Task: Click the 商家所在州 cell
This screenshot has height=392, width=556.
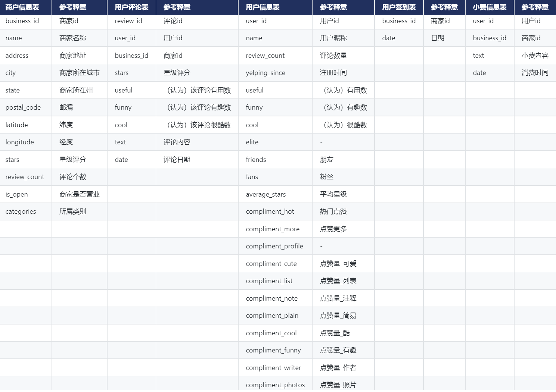Action: 80,90
